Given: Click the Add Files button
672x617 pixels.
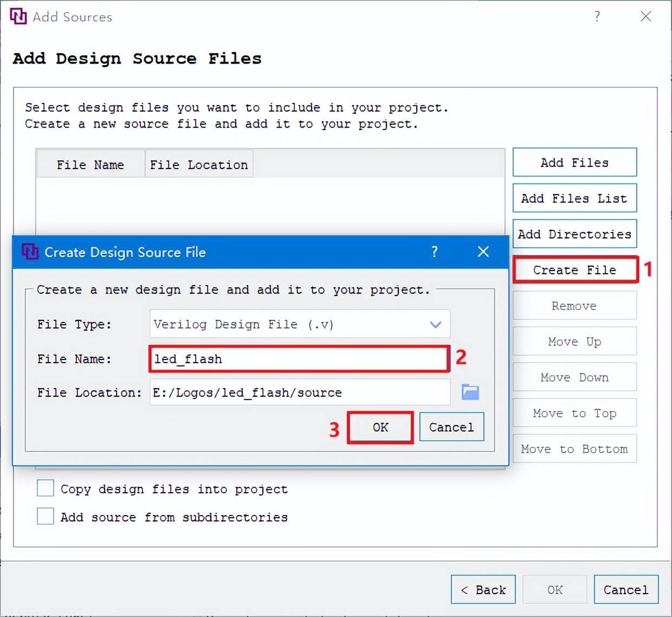Looking at the screenshot, I should 574,163.
